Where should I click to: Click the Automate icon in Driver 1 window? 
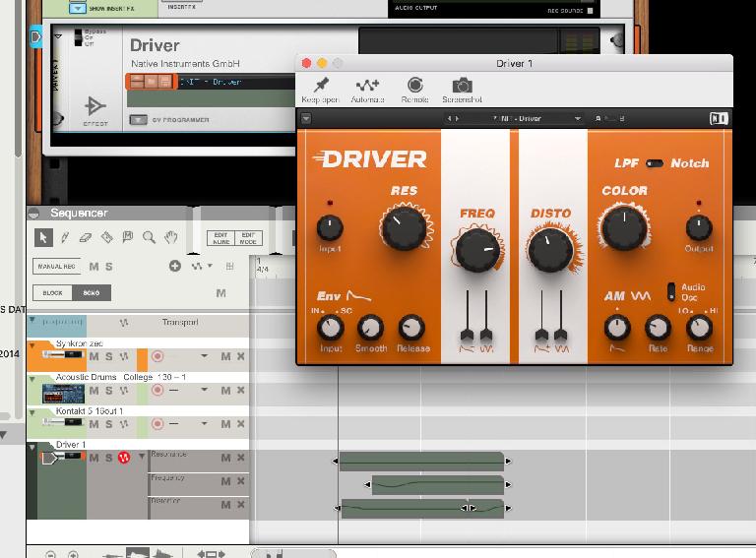click(x=367, y=86)
